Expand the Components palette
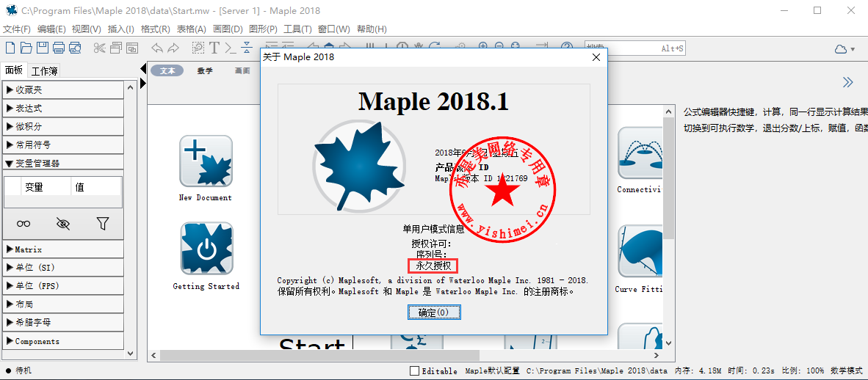Image resolution: width=868 pixels, height=380 pixels. point(63,341)
